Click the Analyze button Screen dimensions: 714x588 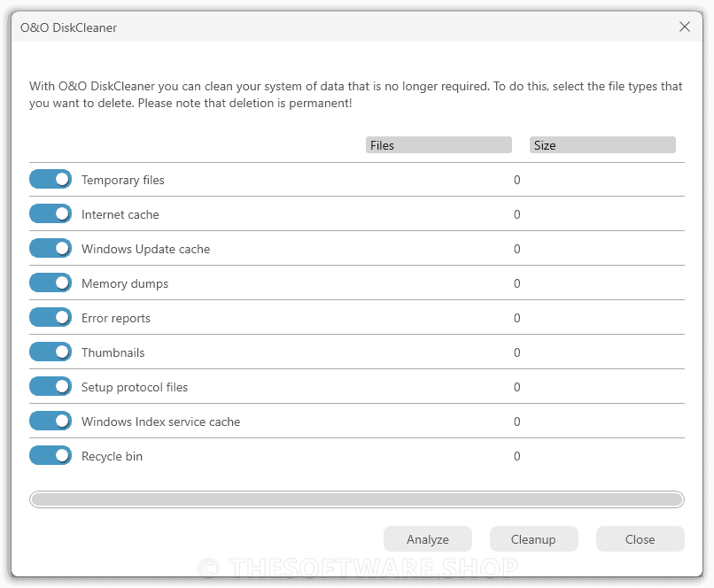[x=428, y=539]
